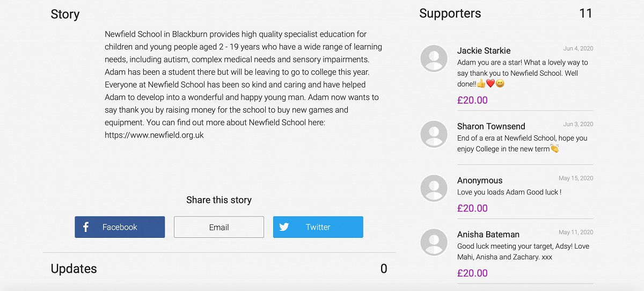Click Jackie Starkie's £20.00 donation amount

[x=472, y=100]
